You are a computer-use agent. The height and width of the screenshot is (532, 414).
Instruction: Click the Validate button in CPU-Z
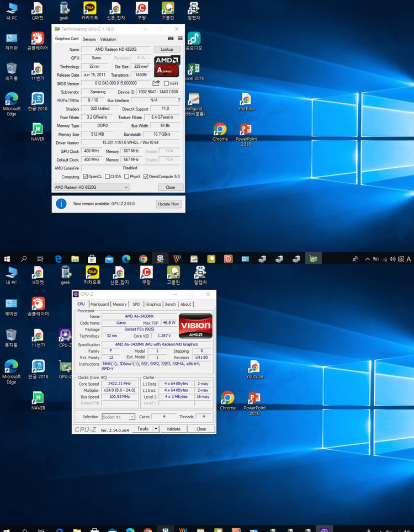[x=173, y=429]
